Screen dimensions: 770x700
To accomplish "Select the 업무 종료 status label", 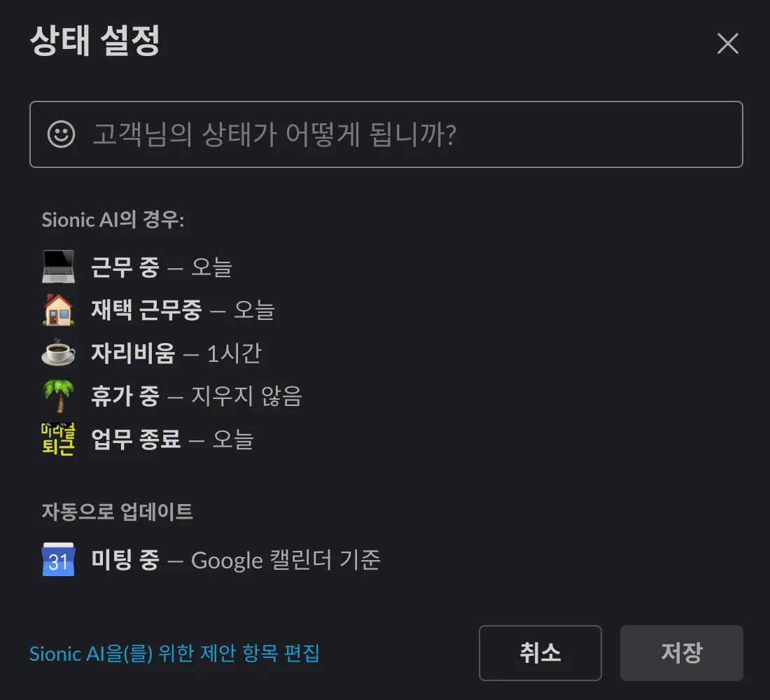I will click(136, 440).
